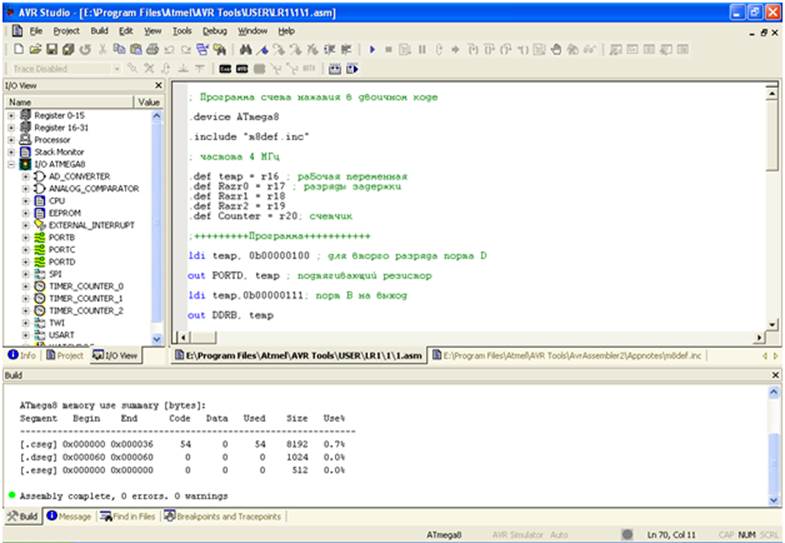This screenshot has width=785, height=543.
Task: Open the Find in Files output tab
Action: coord(128,516)
